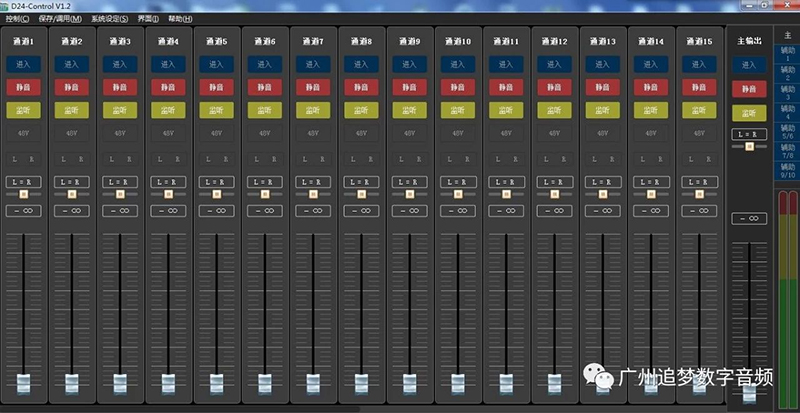Open the 控制(C) menu
This screenshot has width=800, height=413.
[x=17, y=19]
